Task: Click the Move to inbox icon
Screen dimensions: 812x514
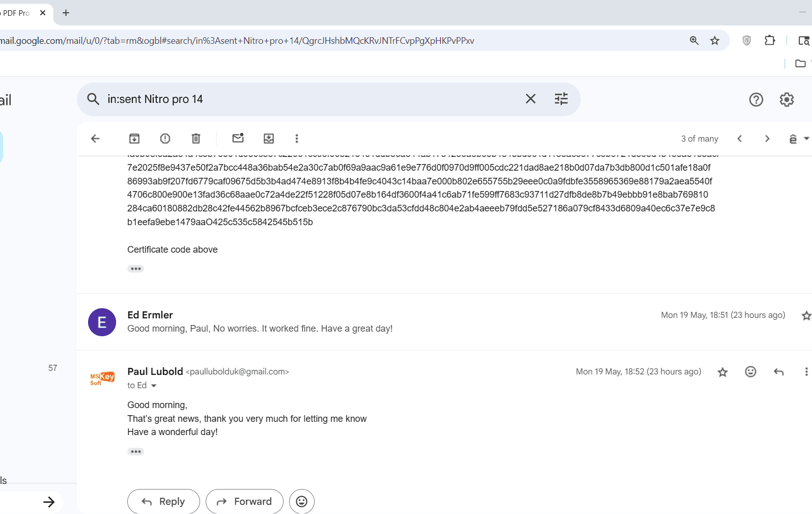Action: coord(269,139)
